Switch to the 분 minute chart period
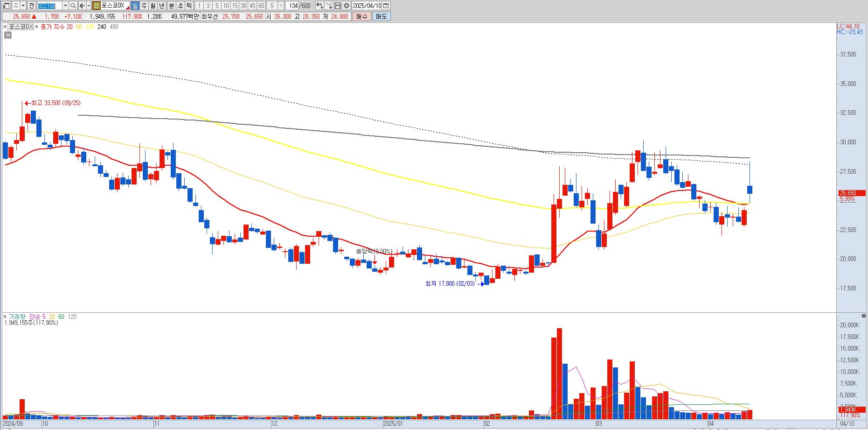The height and width of the screenshot is (430, 868). (171, 6)
